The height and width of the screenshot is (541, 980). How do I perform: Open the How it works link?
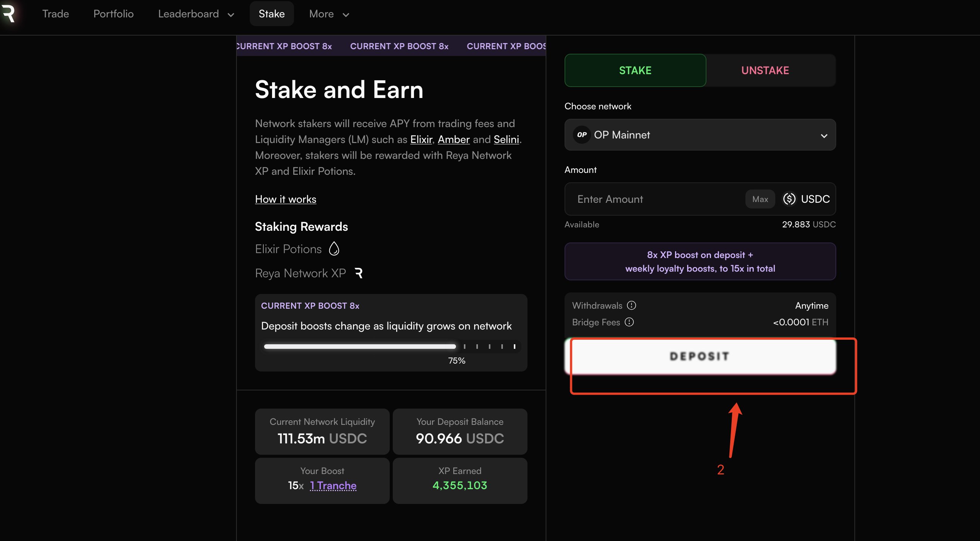click(x=285, y=199)
